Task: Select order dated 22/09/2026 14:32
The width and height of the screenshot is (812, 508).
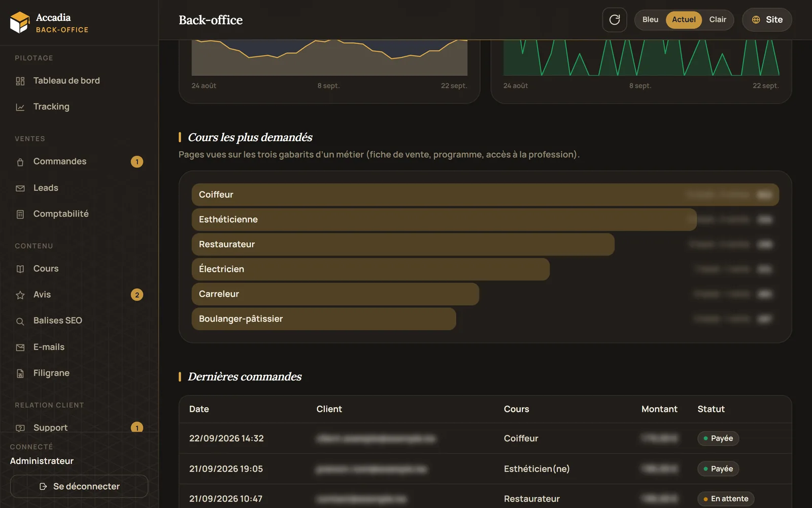Action: click(485, 438)
